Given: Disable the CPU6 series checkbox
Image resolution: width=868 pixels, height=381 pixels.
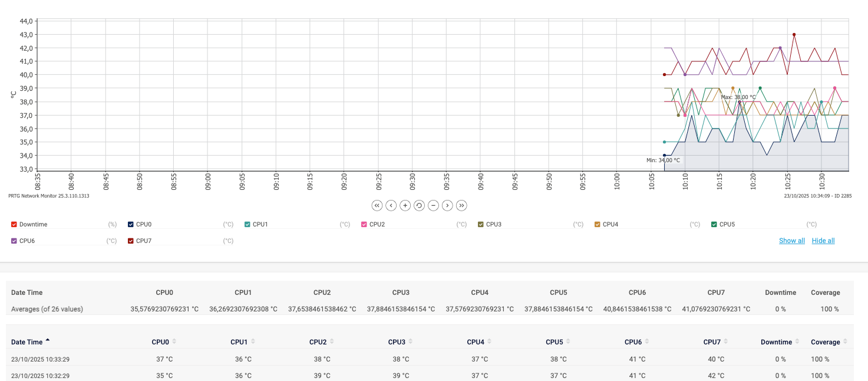Looking at the screenshot, I should tap(14, 241).
